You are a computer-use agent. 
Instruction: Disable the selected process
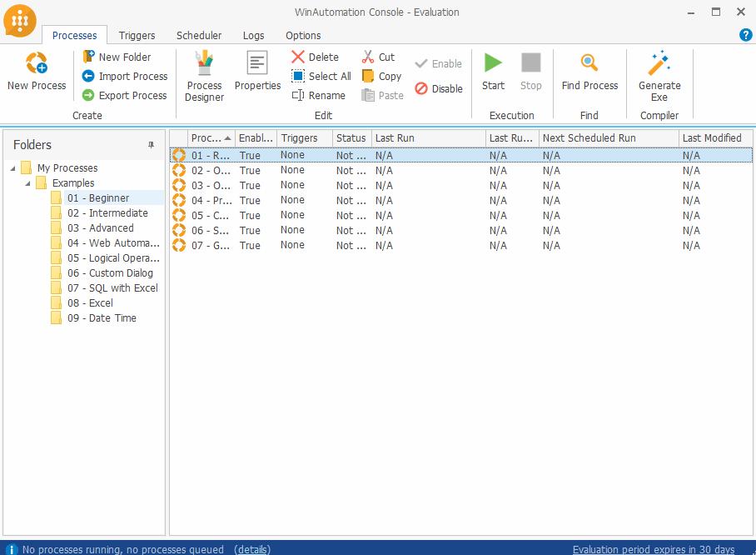pos(439,89)
